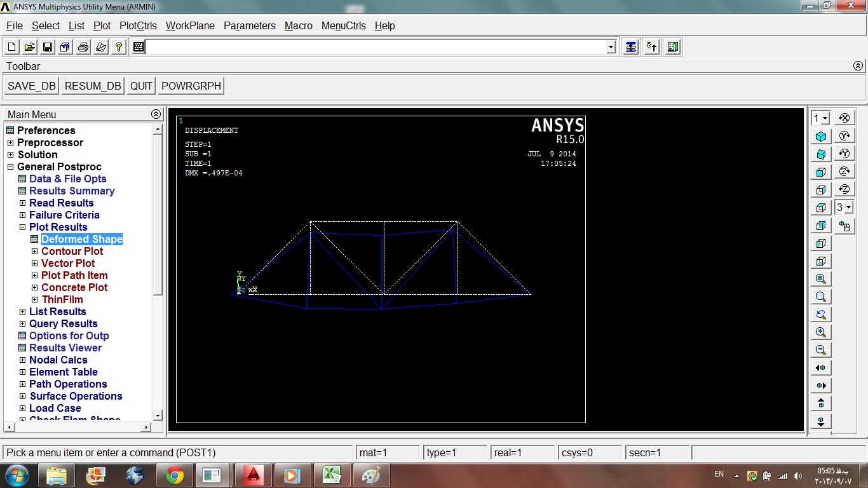Collapse the General Postproc node
This screenshot has width=868, height=488.
click(x=10, y=166)
